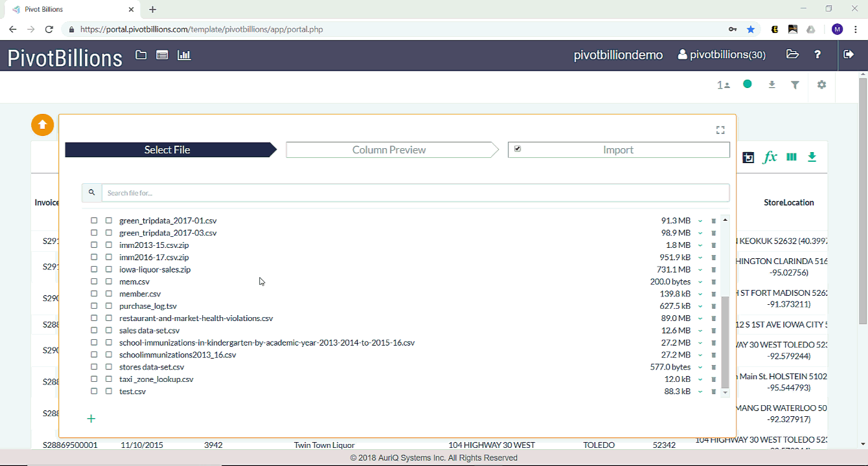
Task: Expand chevron for schoolimmunizations2013_16.csv
Action: coord(700,355)
